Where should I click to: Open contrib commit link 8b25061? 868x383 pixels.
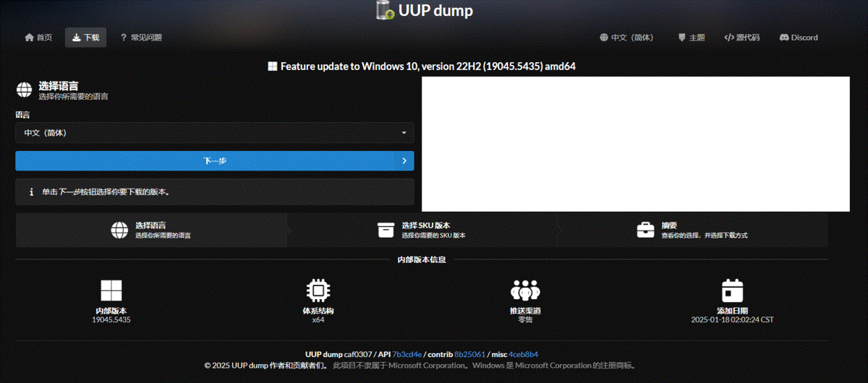(469, 354)
